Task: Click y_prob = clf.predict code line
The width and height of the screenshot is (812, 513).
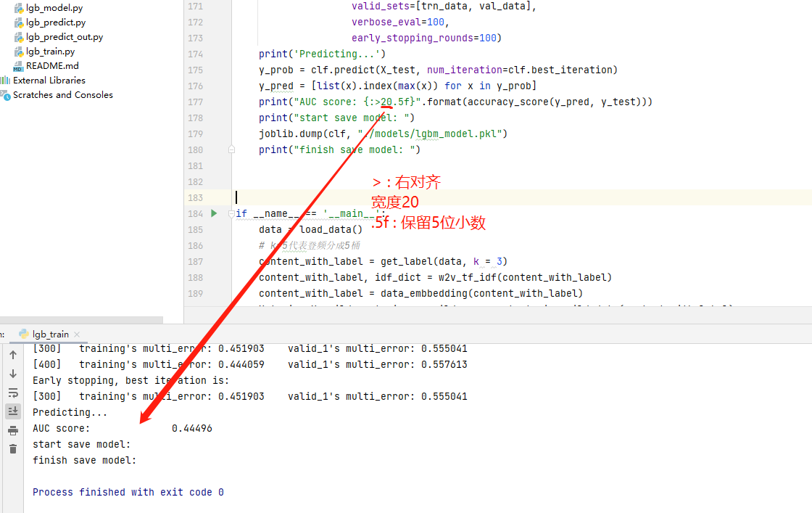Action: (x=438, y=70)
